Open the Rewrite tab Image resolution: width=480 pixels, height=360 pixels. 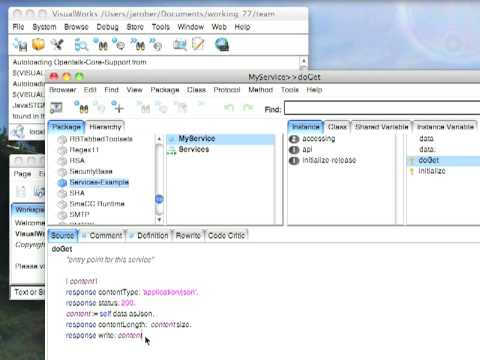click(x=188, y=236)
